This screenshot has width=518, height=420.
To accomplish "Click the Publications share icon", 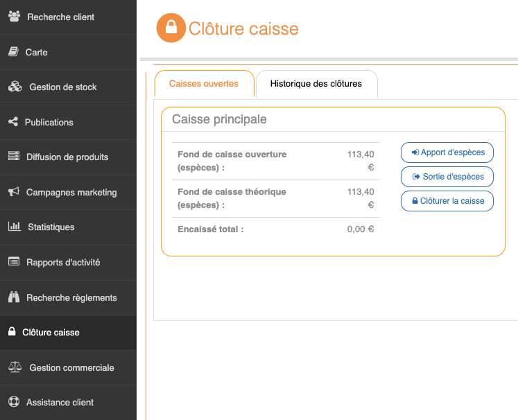I will point(13,122).
